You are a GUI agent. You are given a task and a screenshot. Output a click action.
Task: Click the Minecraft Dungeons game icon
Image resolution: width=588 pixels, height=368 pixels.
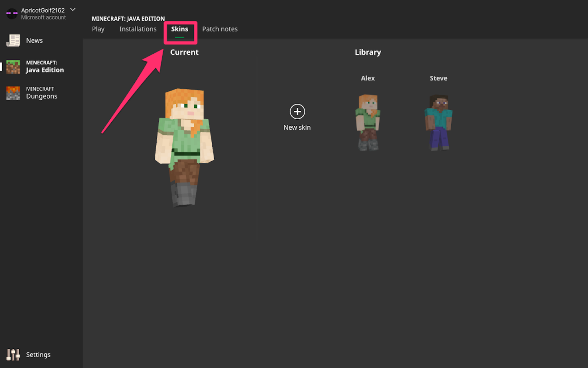coord(13,93)
